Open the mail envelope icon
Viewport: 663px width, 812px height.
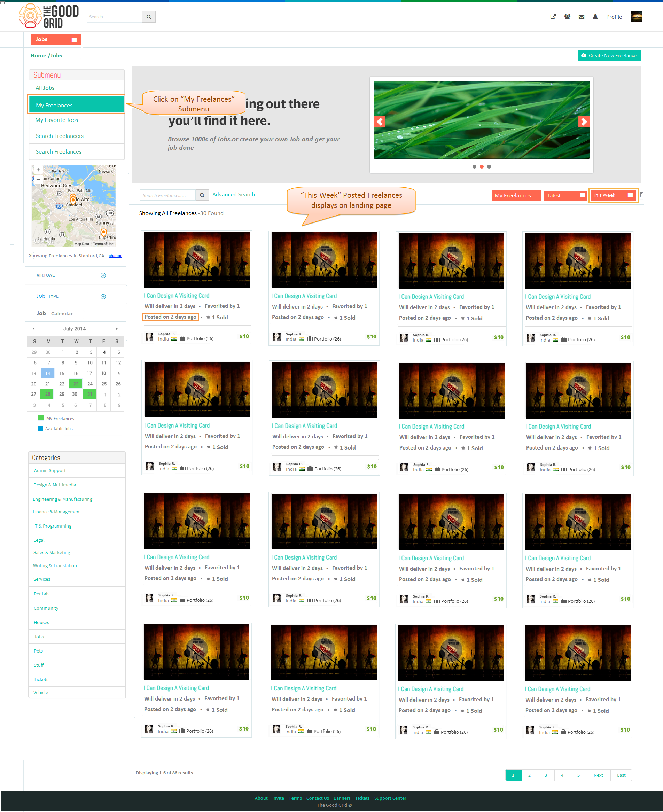click(581, 17)
